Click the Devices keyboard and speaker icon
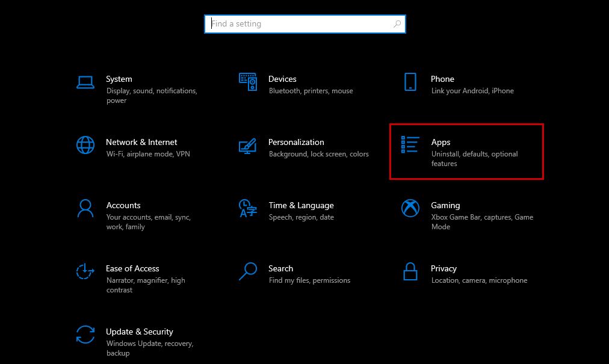Screen dimensions: 609x364 248,82
